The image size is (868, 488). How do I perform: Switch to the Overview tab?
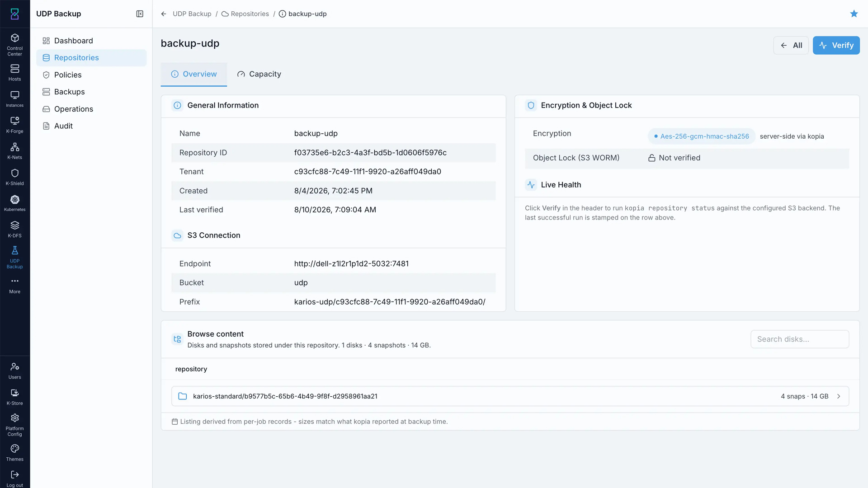tap(194, 74)
